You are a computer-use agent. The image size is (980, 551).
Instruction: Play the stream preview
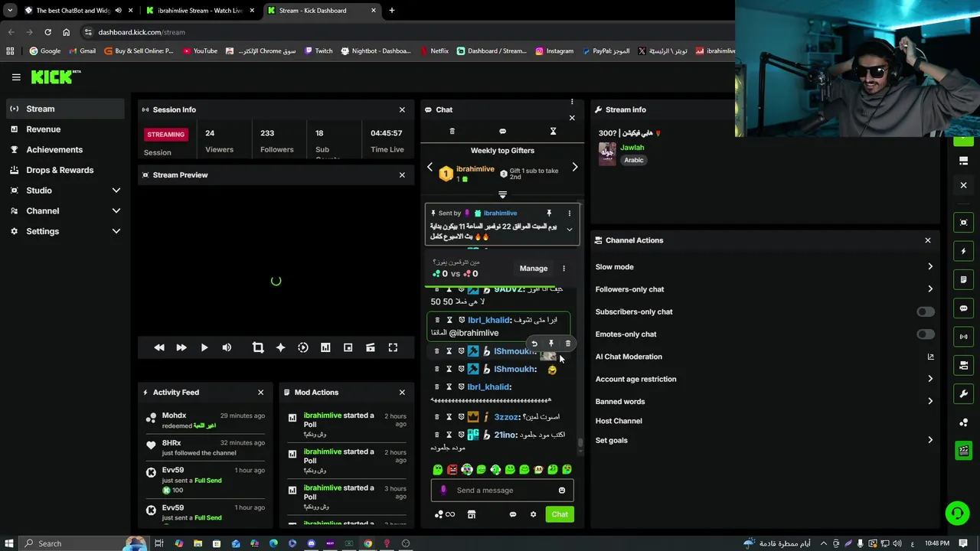pyautogui.click(x=204, y=347)
